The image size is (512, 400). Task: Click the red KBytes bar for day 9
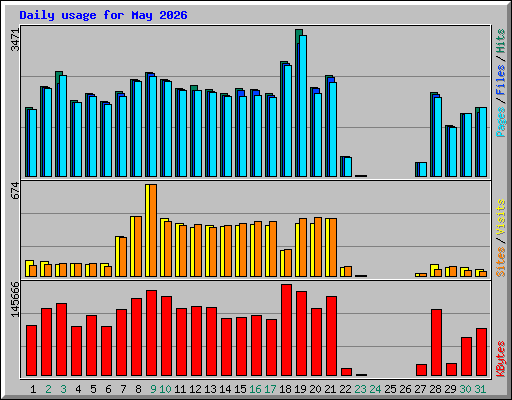[151, 333]
